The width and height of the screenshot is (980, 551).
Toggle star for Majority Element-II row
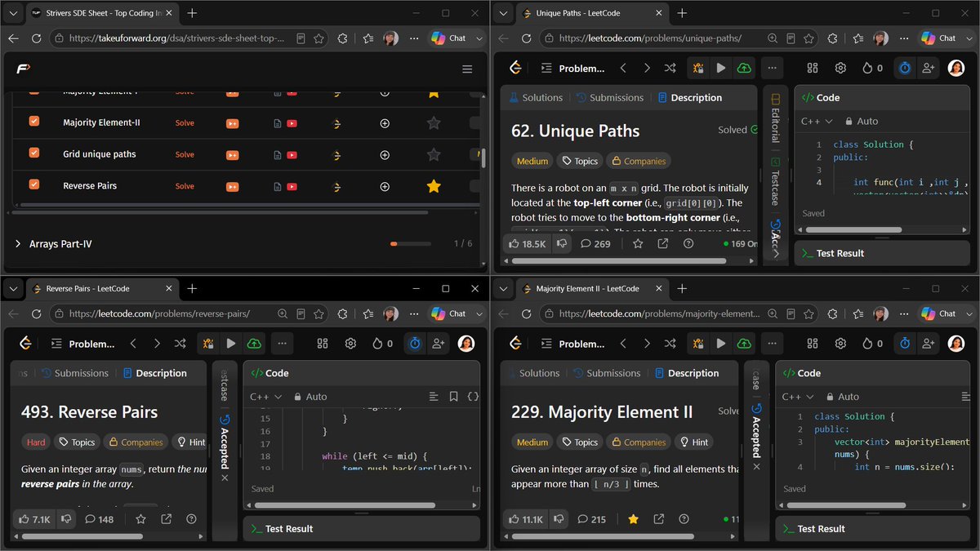[434, 122]
